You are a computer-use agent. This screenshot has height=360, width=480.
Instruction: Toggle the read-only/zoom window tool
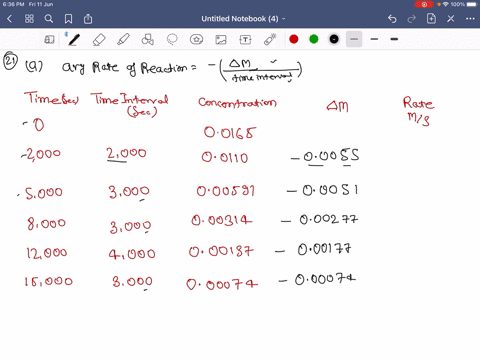pos(49,40)
